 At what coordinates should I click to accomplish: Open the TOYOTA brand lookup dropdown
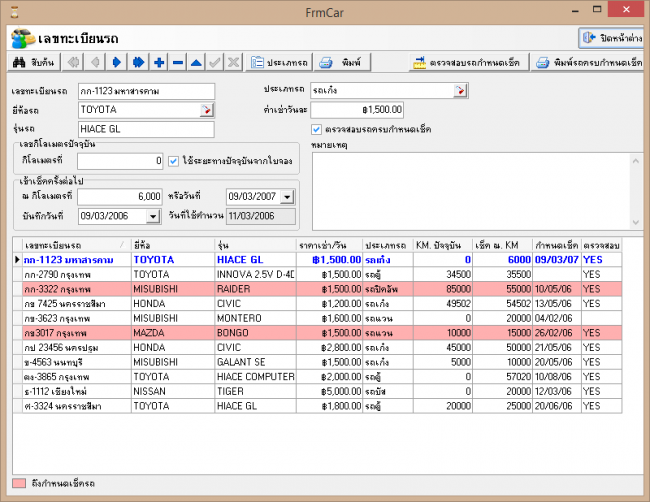207,109
